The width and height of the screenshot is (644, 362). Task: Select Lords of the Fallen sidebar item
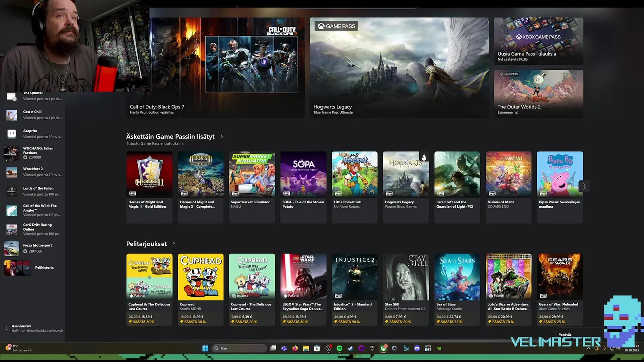[33, 191]
